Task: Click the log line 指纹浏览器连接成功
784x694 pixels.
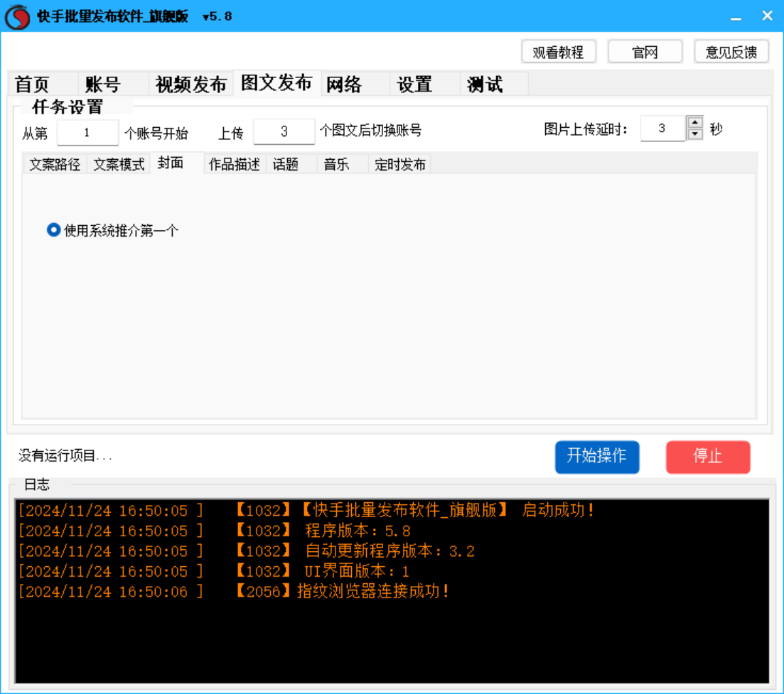Action: pyautogui.click(x=234, y=592)
